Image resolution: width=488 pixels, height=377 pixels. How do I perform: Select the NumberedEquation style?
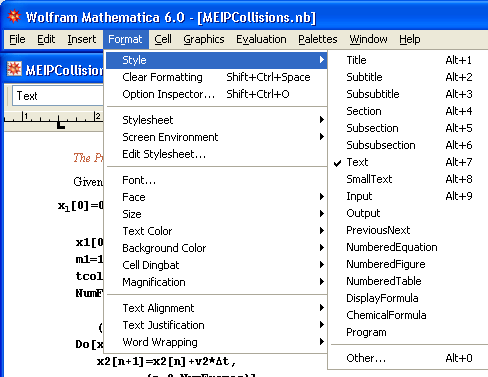pyautogui.click(x=409, y=247)
